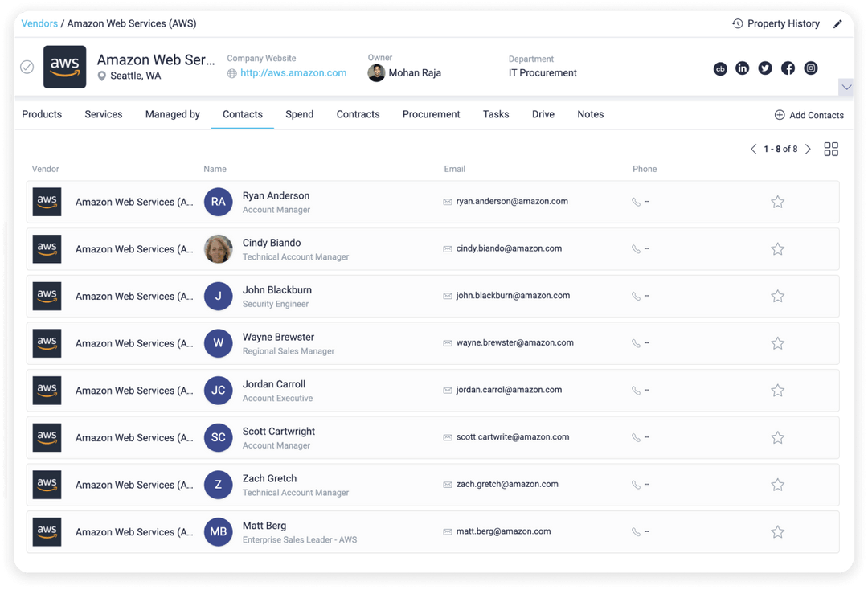Click the Property History label
Viewport: 868px width, 590px height.
coord(784,24)
